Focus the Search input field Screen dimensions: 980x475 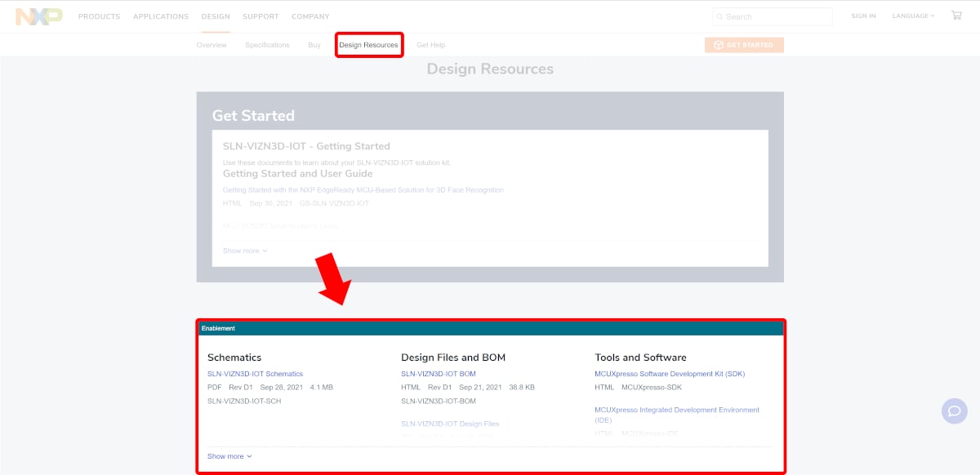pos(776,16)
